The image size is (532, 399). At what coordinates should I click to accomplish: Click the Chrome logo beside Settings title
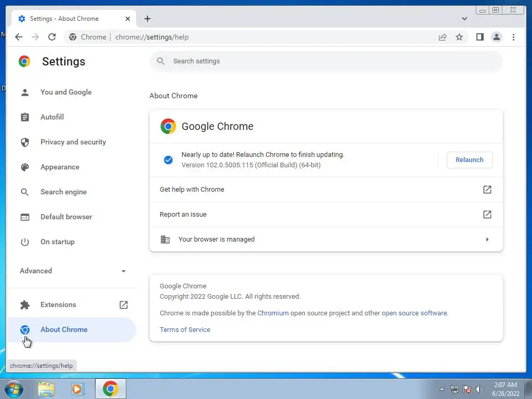pos(24,61)
